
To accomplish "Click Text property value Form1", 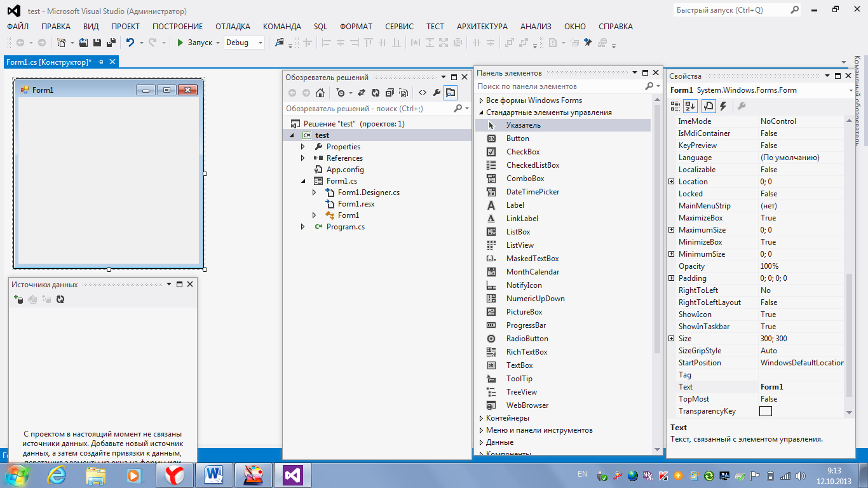I will tap(801, 387).
